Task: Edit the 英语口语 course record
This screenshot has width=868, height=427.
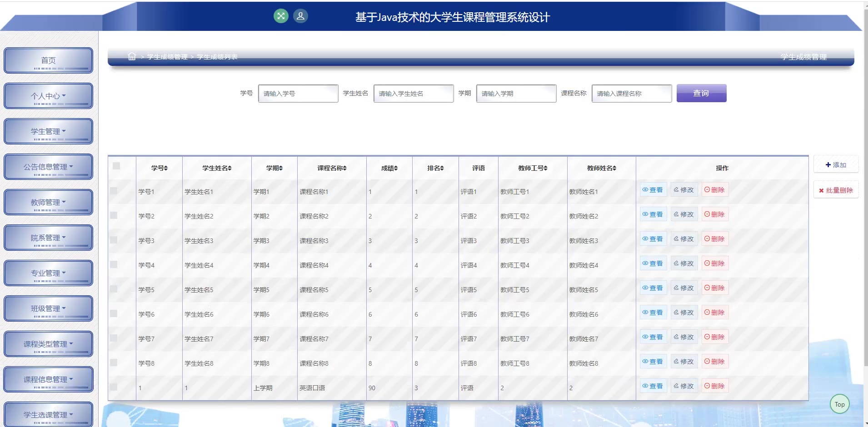Action: point(683,386)
